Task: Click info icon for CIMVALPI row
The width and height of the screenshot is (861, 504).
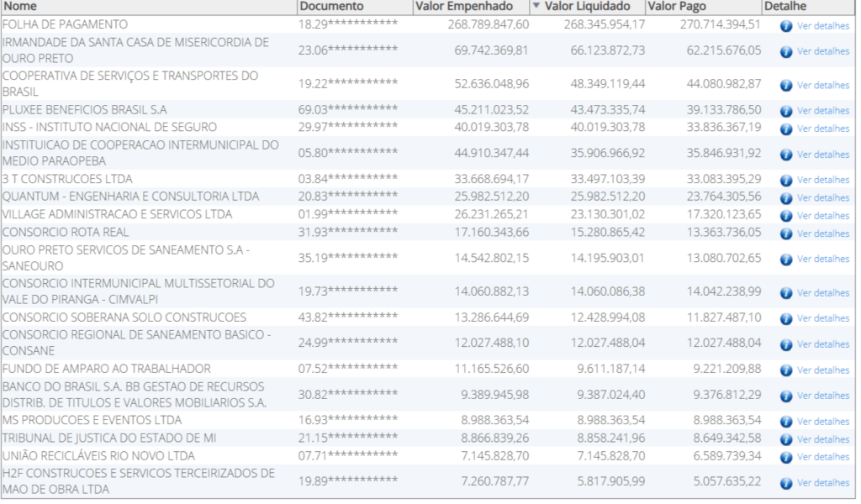Action: pos(786,293)
